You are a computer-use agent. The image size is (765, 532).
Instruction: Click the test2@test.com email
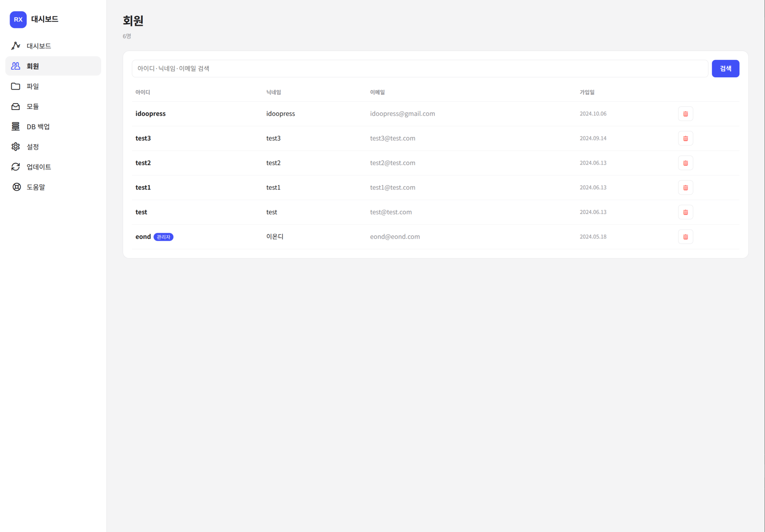pos(392,163)
